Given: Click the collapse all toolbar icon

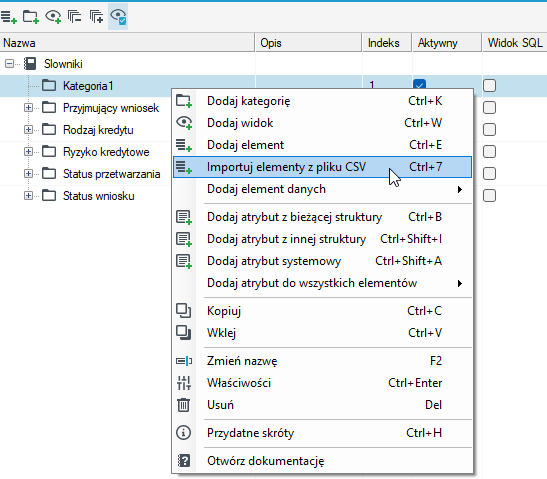Looking at the screenshot, I should click(x=74, y=16).
